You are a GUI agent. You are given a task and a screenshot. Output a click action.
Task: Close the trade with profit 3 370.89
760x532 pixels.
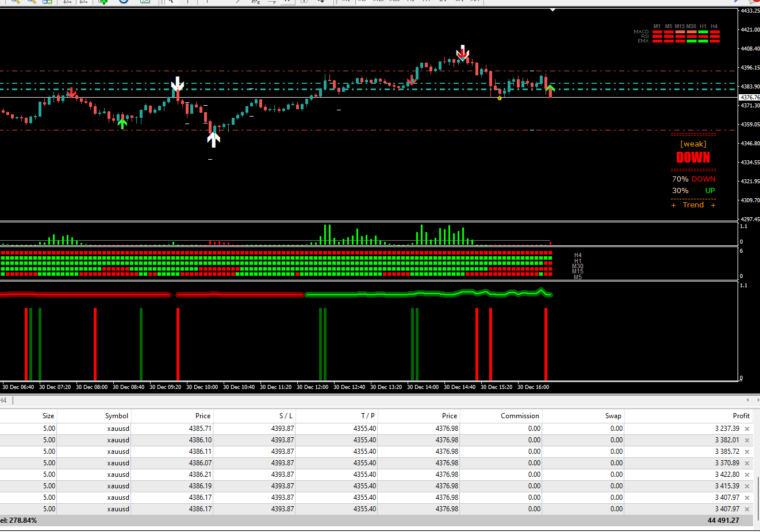coord(747,463)
